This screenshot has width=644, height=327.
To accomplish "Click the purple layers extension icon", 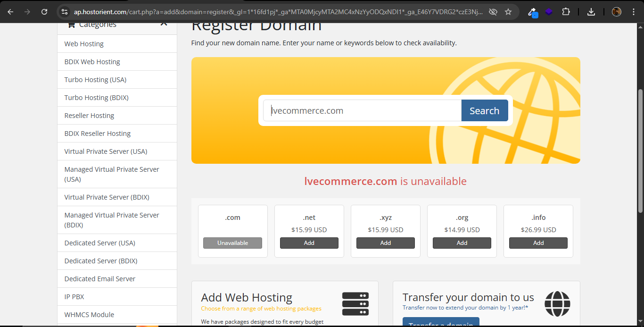I will (549, 12).
